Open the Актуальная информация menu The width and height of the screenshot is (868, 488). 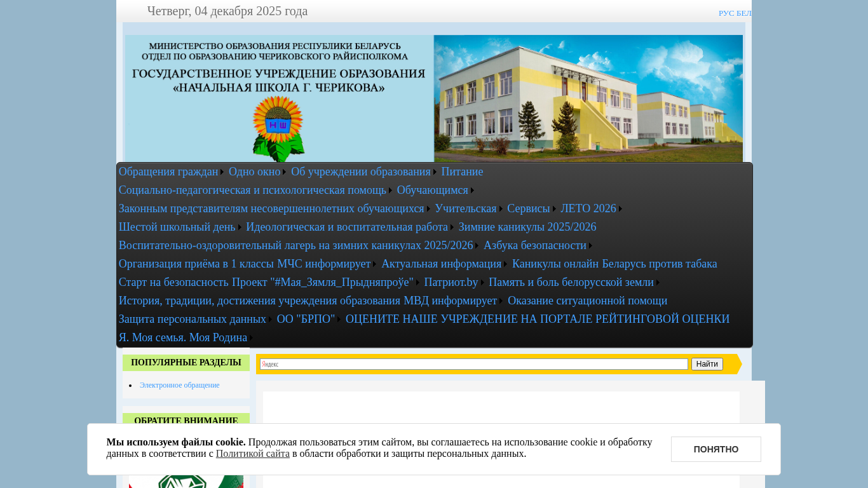[441, 264]
